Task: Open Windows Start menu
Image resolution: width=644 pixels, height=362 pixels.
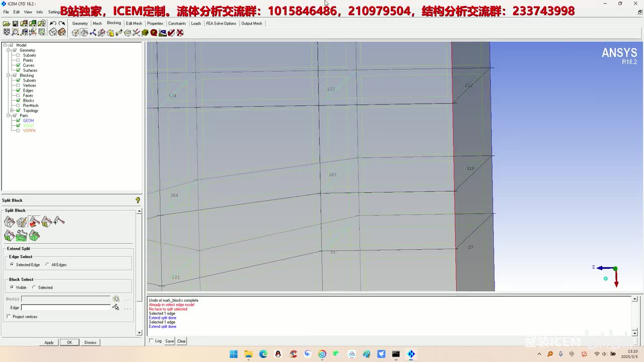Action: pos(233,354)
